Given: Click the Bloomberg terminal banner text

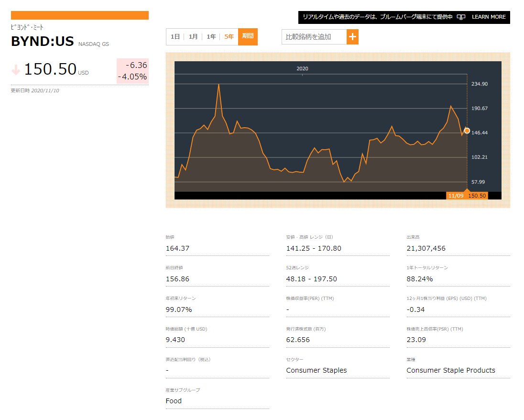Looking at the screenshot, I should (x=377, y=17).
